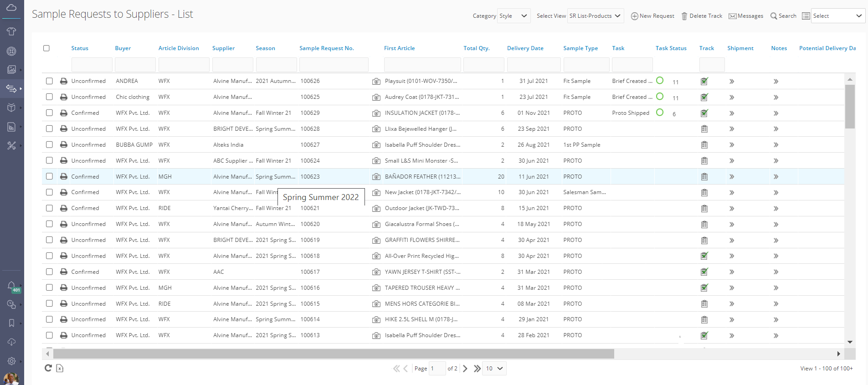
Task: Open Track clipboard icon for request 100628
Action: click(704, 129)
